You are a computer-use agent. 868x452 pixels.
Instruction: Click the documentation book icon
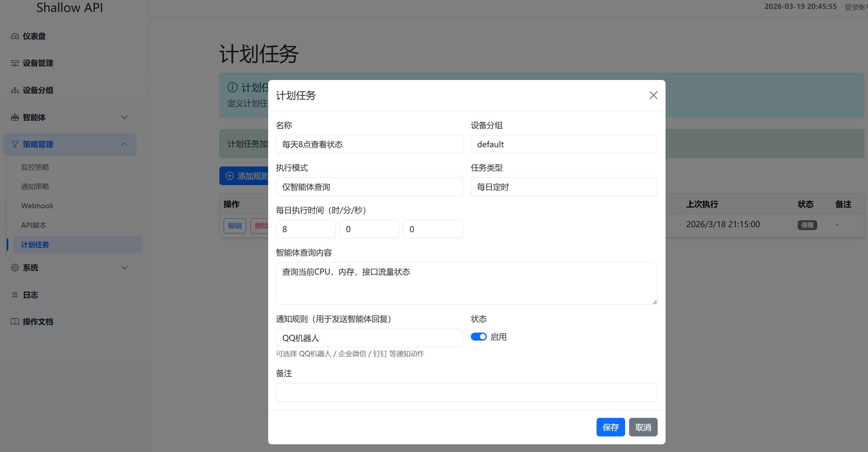(x=15, y=322)
